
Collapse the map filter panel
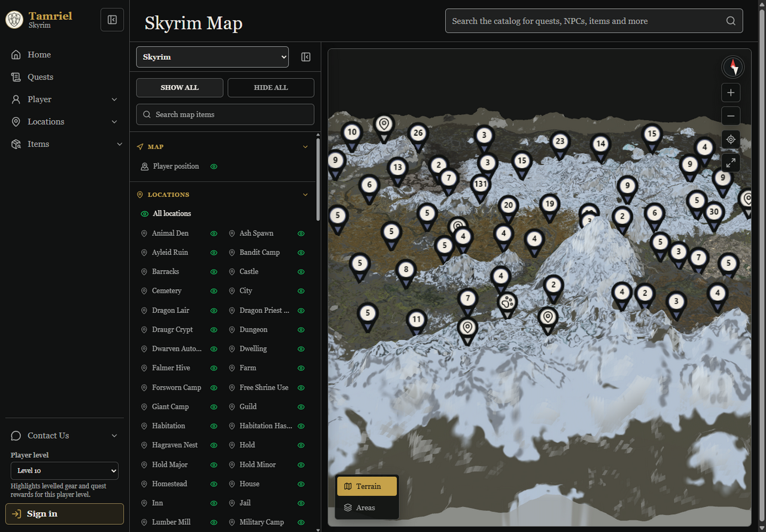coord(306,57)
